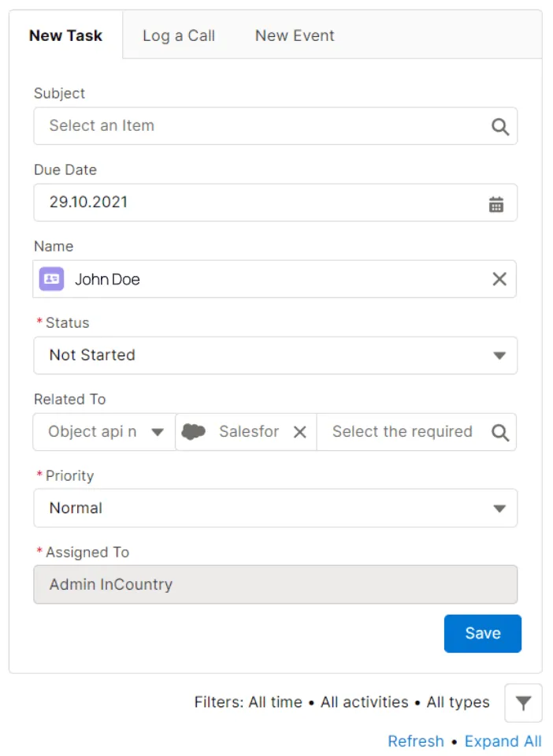Refresh the activity timeline

click(x=415, y=741)
